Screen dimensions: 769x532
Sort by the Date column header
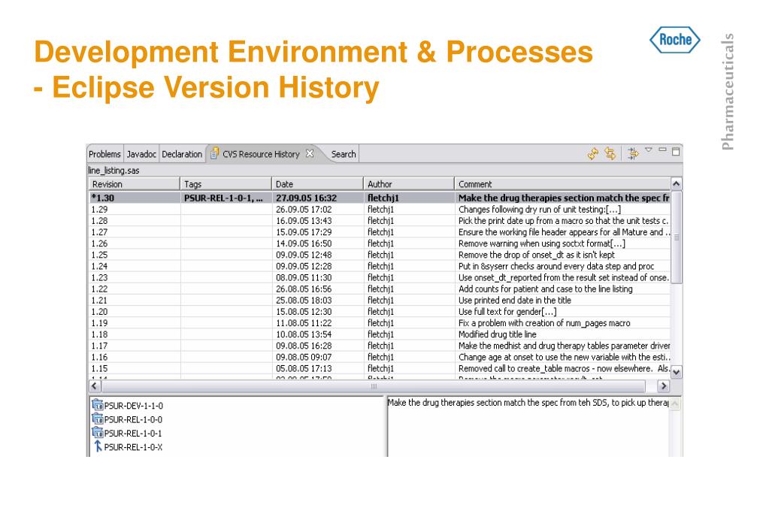[x=317, y=184]
